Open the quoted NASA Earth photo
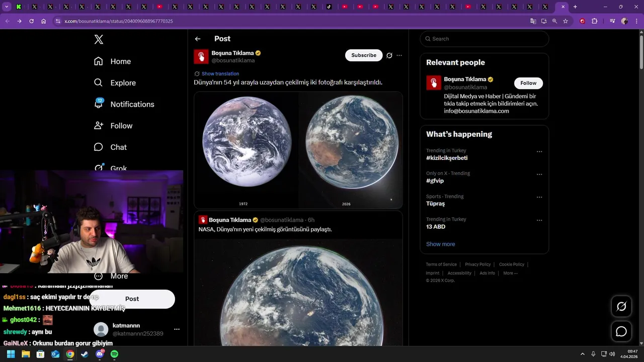644x362 pixels. [x=298, y=293]
